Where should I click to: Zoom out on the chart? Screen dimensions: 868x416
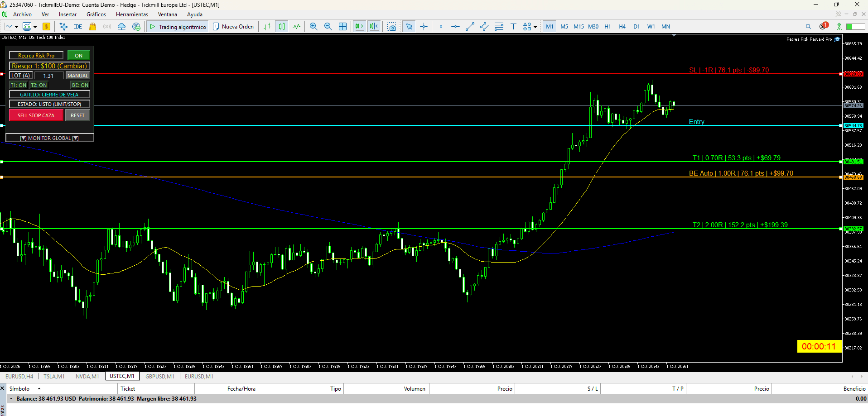coord(328,27)
